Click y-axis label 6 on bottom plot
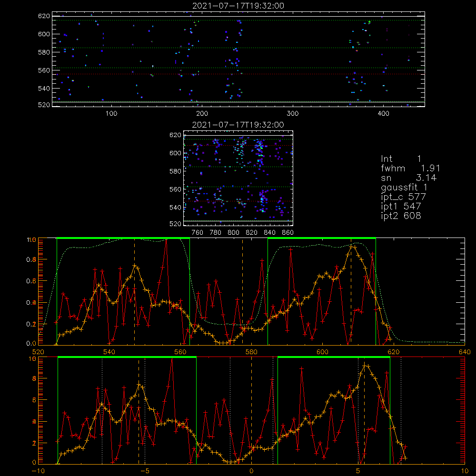The width and height of the screenshot is (476, 476). 34,400
